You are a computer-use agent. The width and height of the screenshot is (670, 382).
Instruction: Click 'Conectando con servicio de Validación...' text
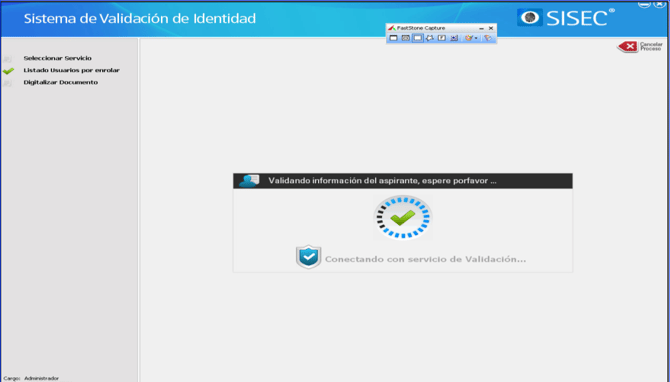pos(425,259)
